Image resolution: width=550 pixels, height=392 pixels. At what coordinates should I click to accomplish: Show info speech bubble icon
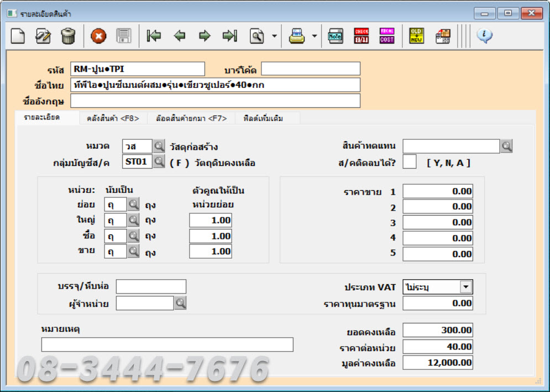[x=484, y=36]
